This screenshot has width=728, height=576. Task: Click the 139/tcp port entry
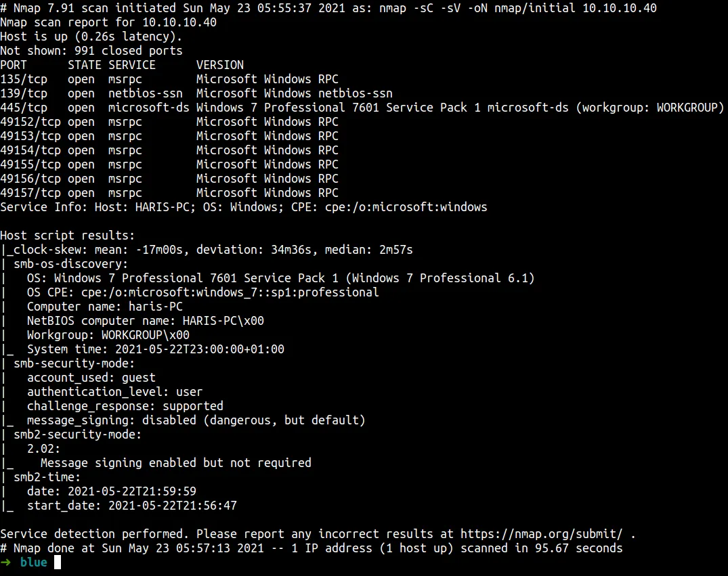[x=24, y=93]
